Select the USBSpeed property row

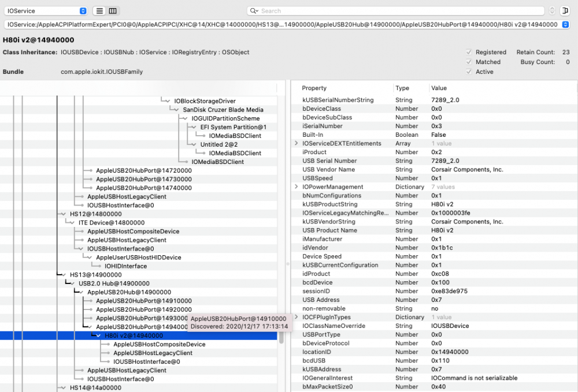[x=434, y=178]
